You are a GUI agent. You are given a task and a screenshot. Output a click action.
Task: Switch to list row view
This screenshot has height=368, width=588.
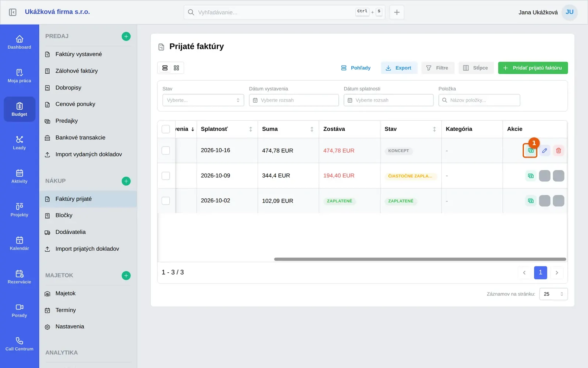click(165, 68)
